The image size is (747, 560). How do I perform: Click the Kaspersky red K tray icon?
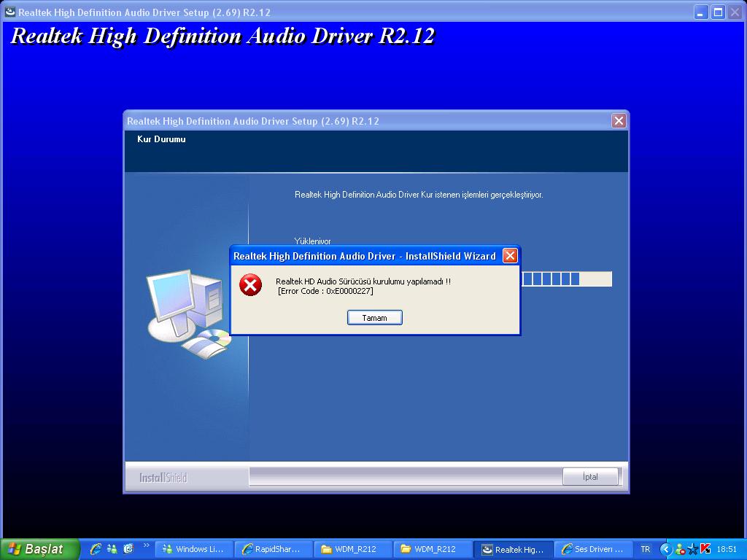705,549
